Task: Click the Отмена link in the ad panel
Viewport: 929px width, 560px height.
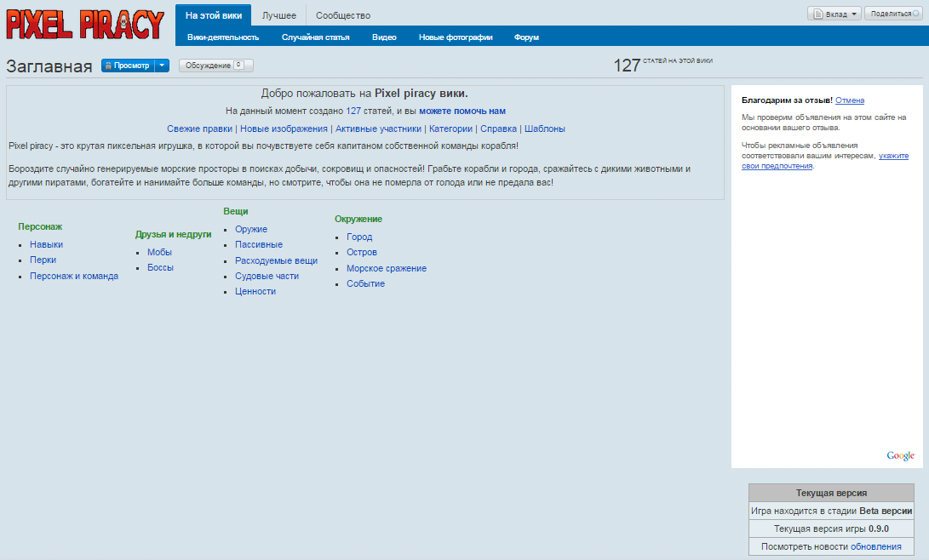Action: (x=850, y=100)
